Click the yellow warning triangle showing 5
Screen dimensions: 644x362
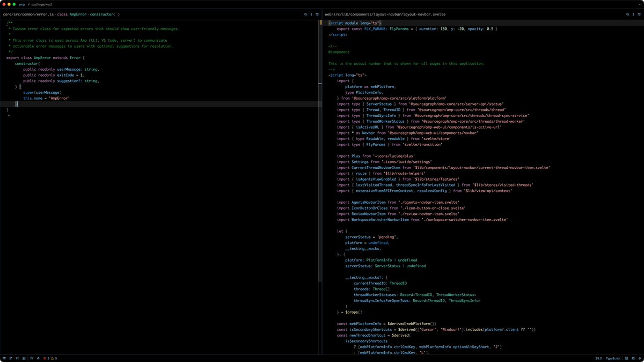coord(54,358)
